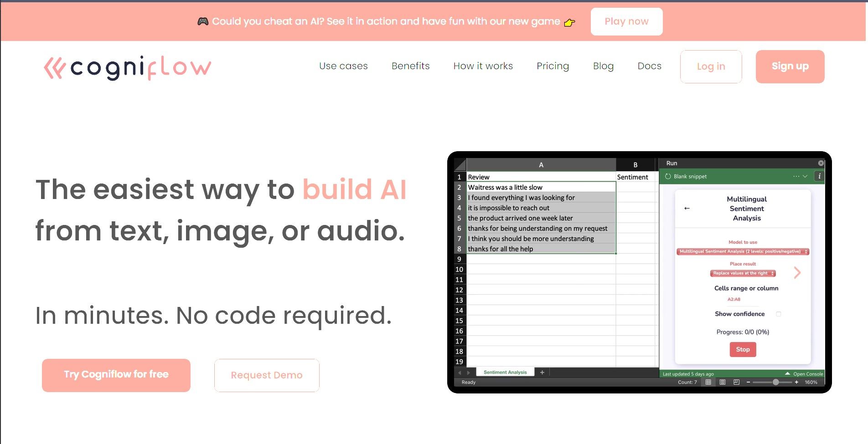
Task: Click the plus icon to add a sheet
Action: point(542,372)
